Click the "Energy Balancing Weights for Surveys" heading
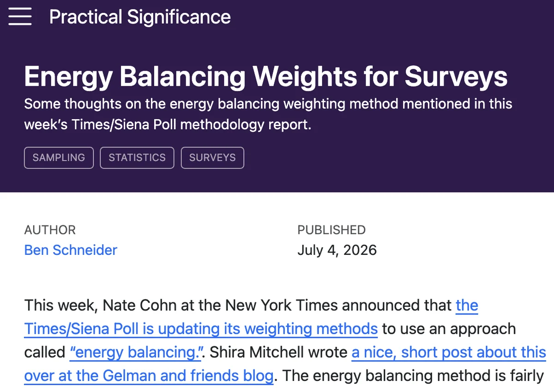 266,76
